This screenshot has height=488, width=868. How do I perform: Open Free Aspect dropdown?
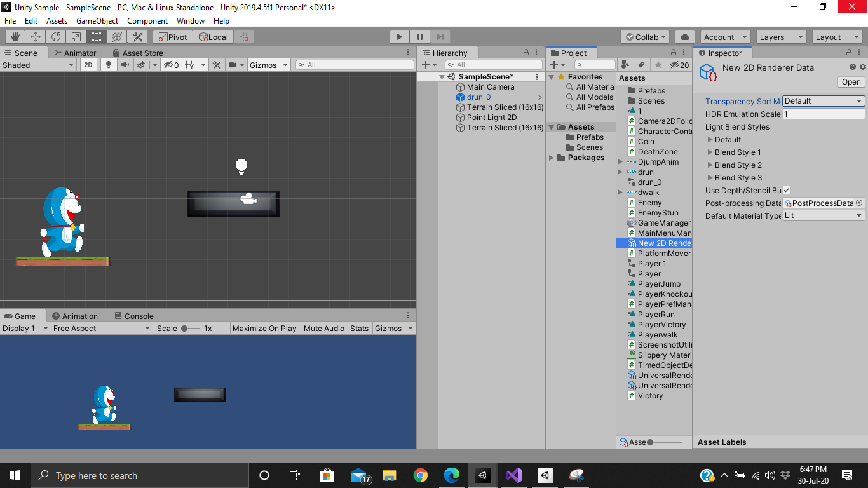(x=102, y=328)
